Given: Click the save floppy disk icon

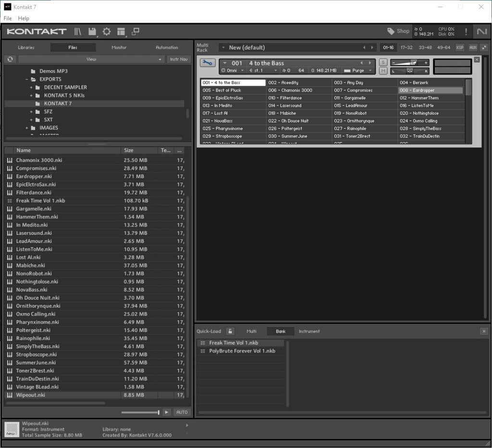Looking at the screenshot, I should pyautogui.click(x=92, y=32).
